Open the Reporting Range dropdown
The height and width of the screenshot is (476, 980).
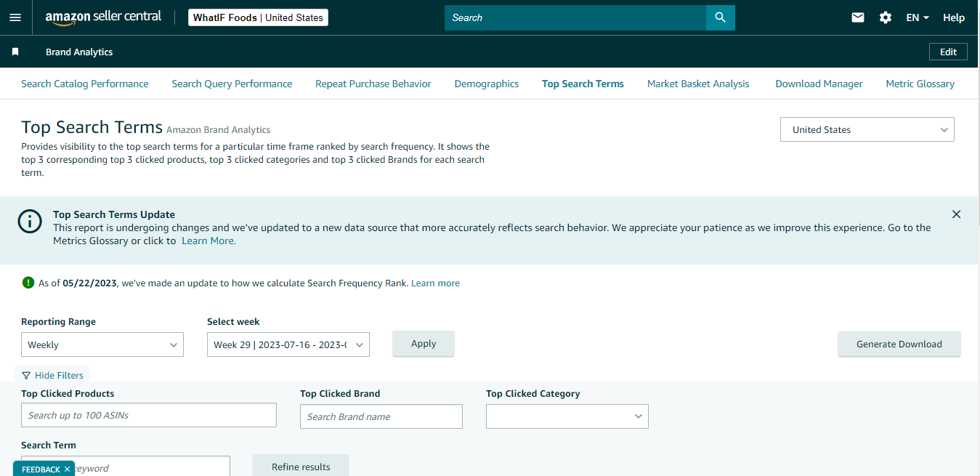click(x=102, y=344)
